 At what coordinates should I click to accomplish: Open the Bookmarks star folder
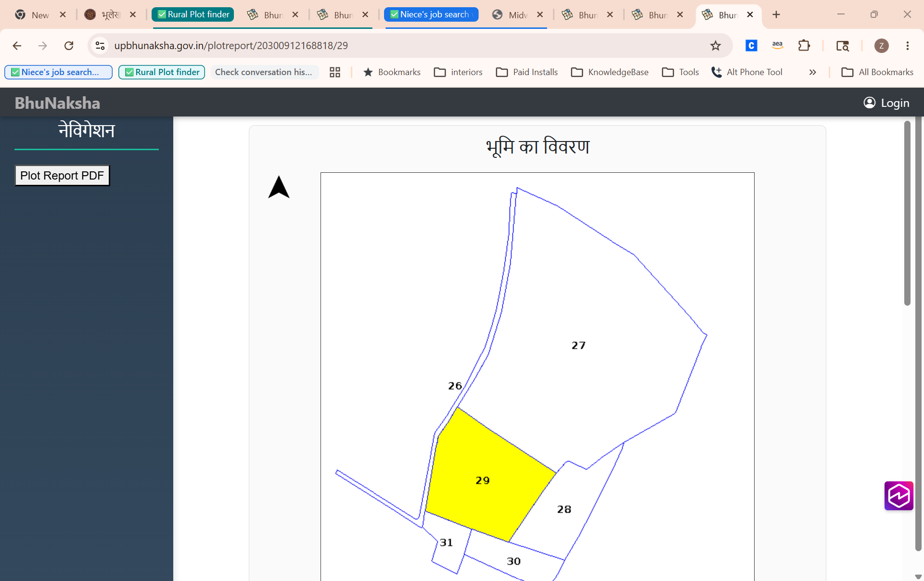coord(392,72)
